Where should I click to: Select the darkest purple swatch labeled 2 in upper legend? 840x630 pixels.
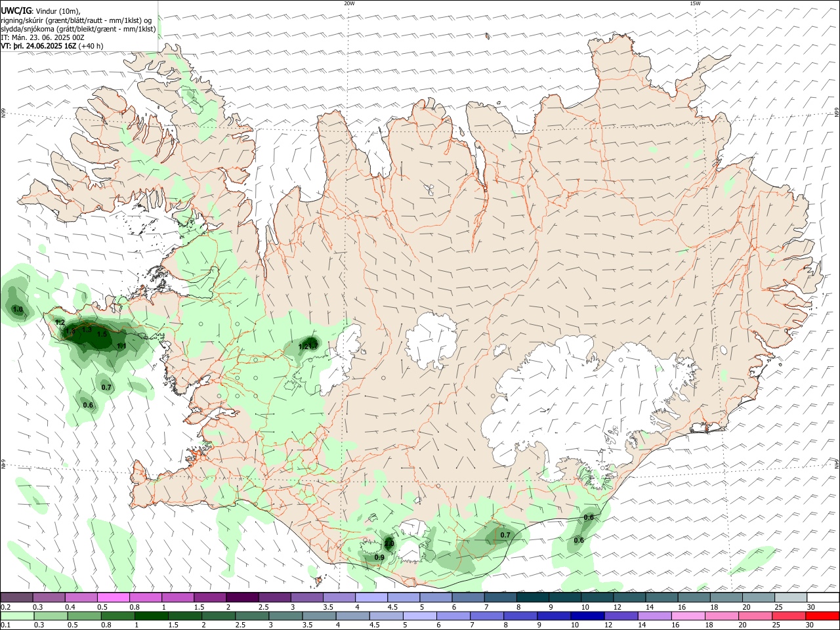242,598
